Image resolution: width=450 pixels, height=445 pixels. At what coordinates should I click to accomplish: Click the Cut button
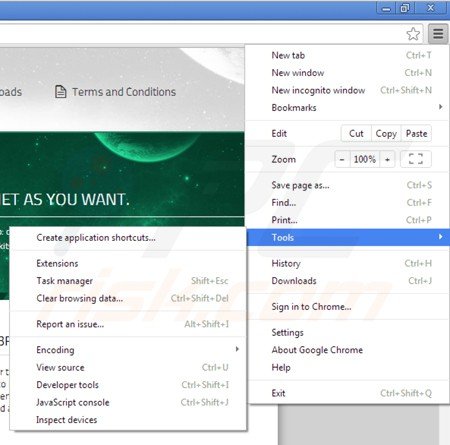(356, 133)
